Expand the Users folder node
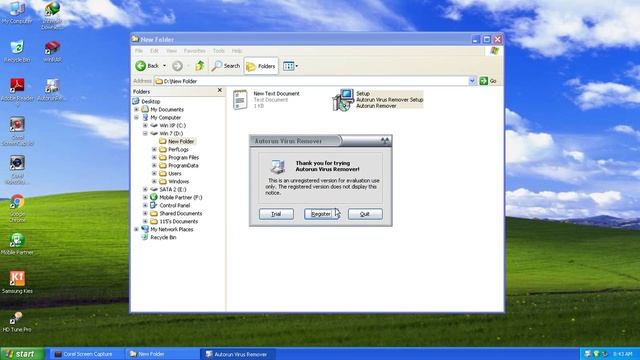The height and width of the screenshot is (360, 640). 154,173
